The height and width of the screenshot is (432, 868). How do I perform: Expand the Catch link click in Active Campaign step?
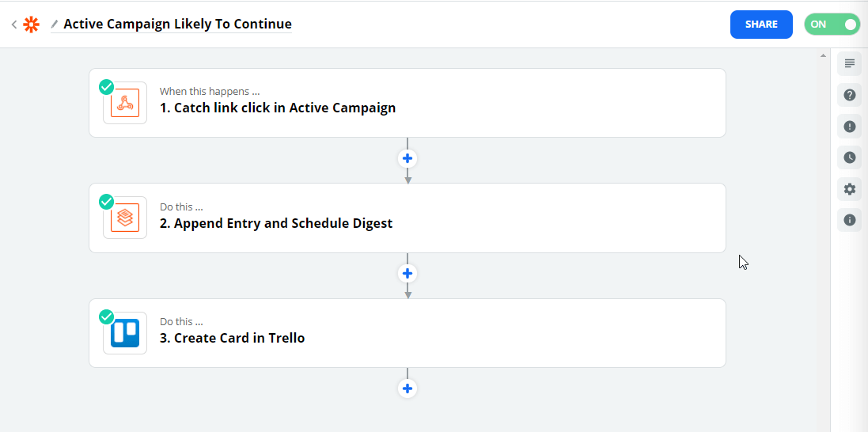coord(277,108)
